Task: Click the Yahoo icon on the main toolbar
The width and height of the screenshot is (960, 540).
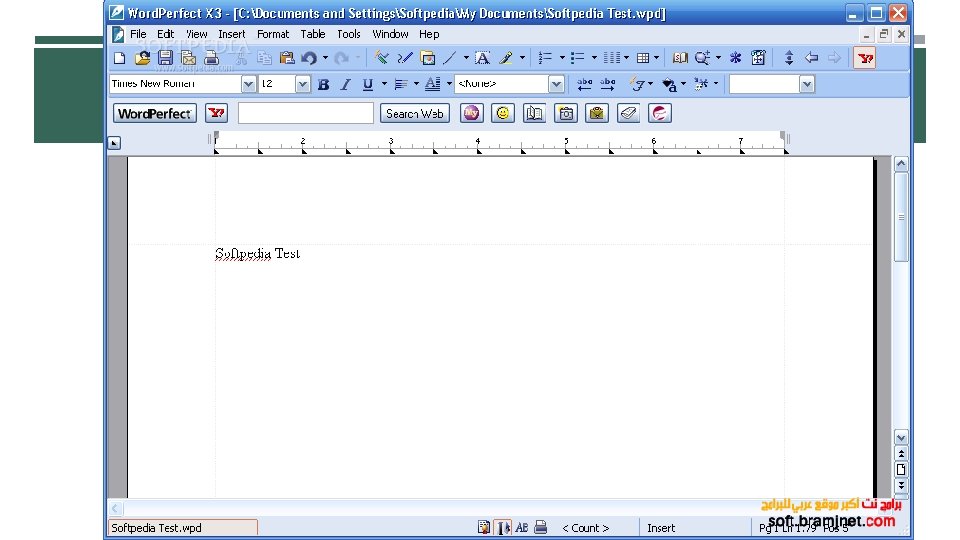Action: pyautogui.click(x=865, y=59)
